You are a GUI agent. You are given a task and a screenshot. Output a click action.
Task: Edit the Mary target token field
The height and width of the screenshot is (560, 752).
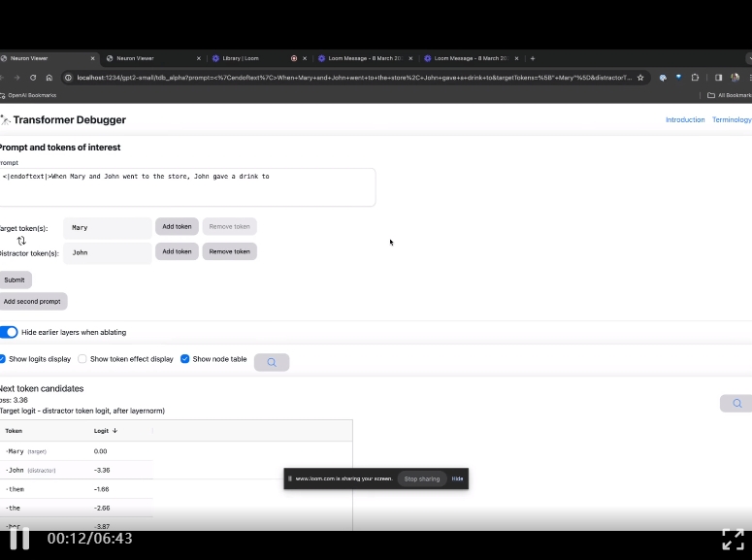coord(108,228)
